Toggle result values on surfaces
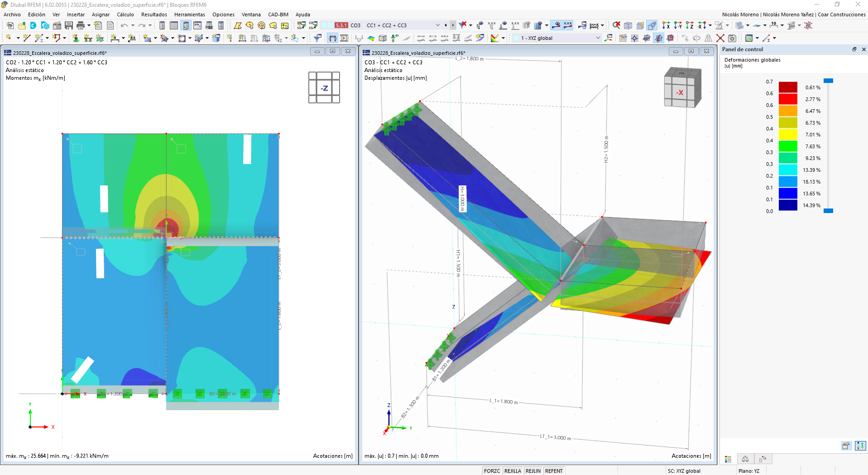 (556, 25)
